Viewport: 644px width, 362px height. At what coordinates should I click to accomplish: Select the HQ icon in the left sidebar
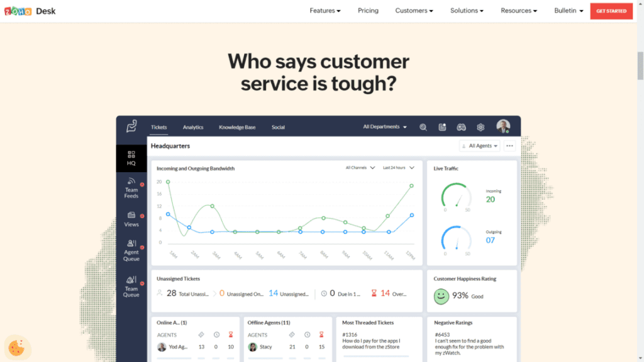coord(131,158)
